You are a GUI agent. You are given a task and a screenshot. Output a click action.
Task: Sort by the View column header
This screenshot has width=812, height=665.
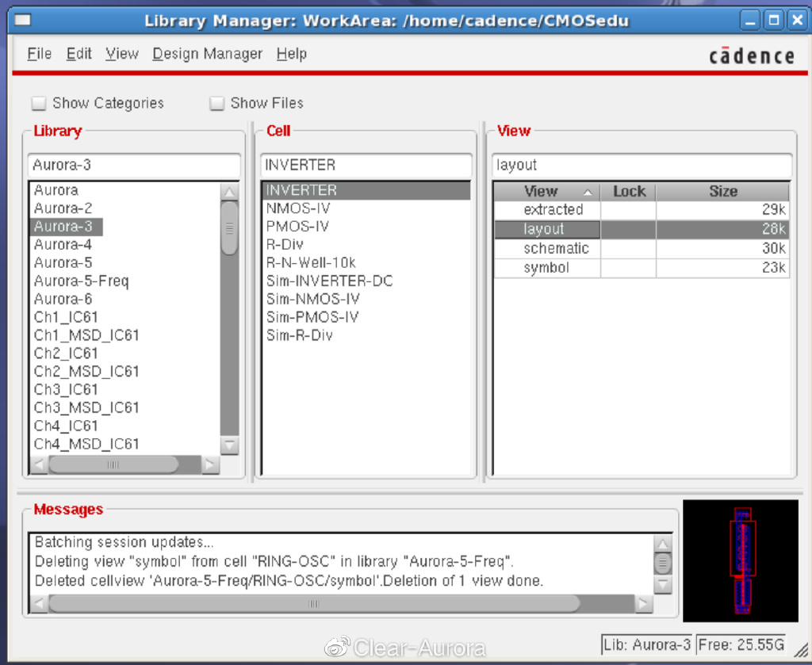[x=547, y=192]
